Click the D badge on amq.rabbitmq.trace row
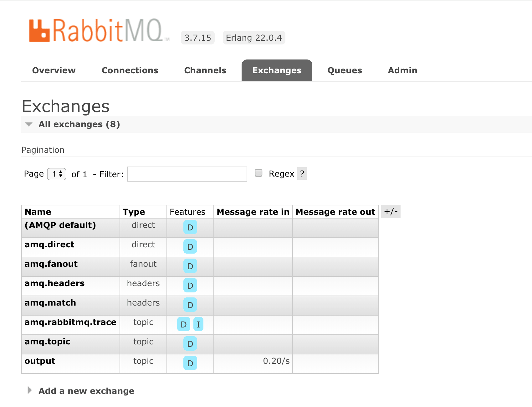Screen dimensions: 532x407 pos(184,324)
